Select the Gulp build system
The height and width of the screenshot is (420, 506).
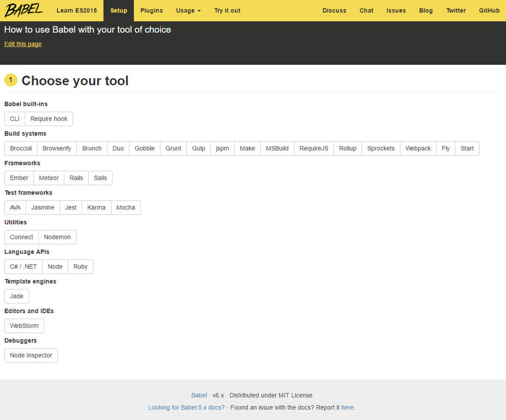[x=198, y=148]
